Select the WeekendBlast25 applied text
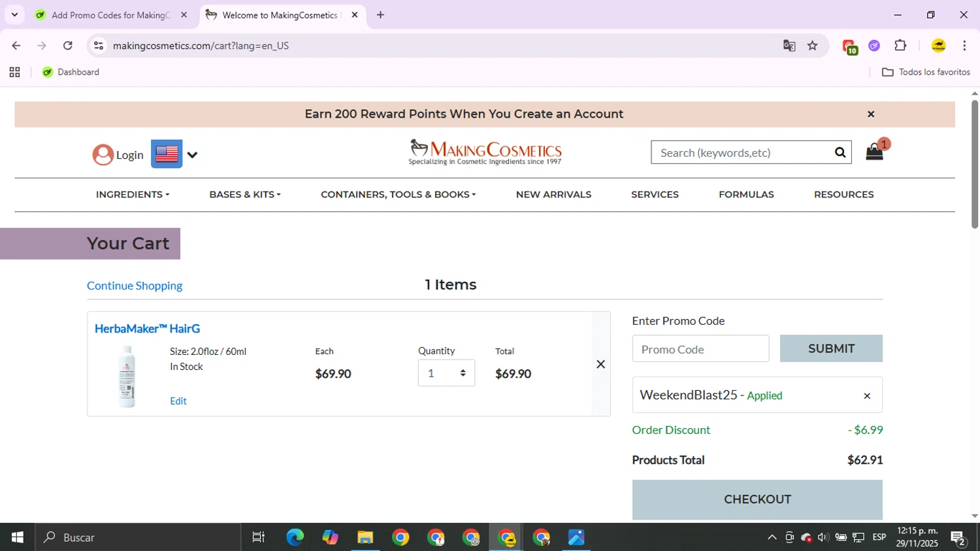The image size is (980, 551). [711, 395]
